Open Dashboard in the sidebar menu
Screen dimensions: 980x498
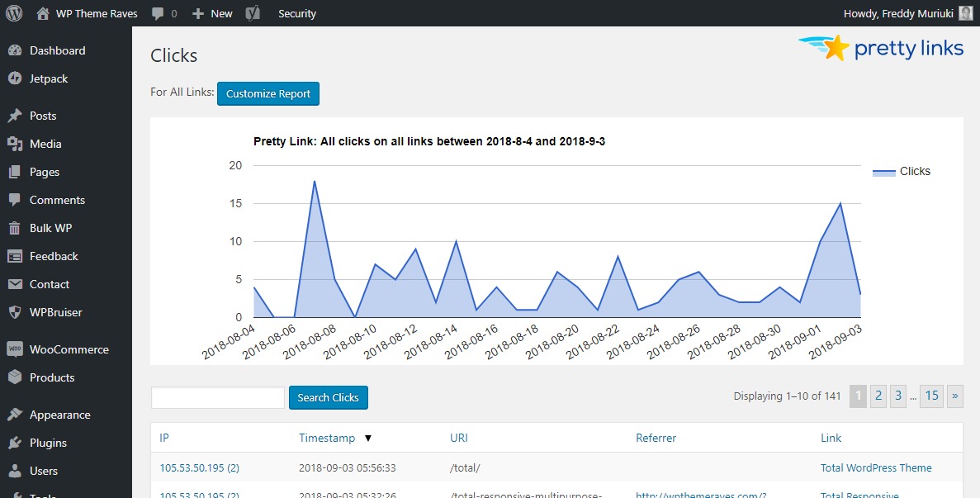pyautogui.click(x=58, y=50)
